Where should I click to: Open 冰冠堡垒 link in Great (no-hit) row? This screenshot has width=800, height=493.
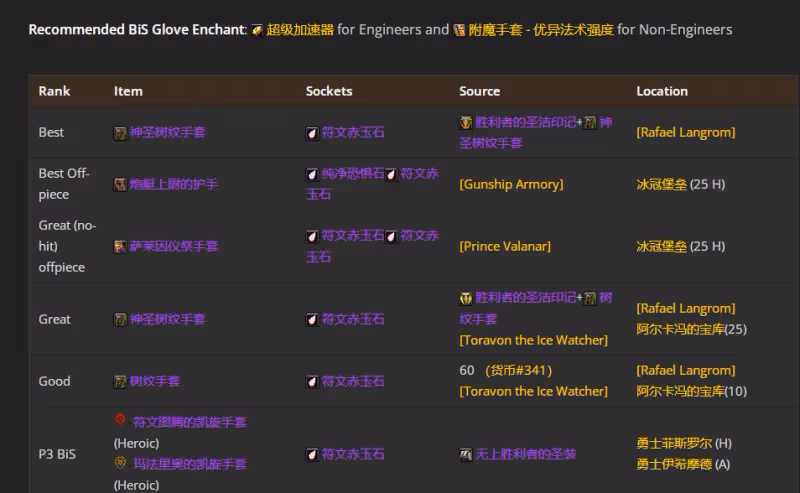point(661,246)
